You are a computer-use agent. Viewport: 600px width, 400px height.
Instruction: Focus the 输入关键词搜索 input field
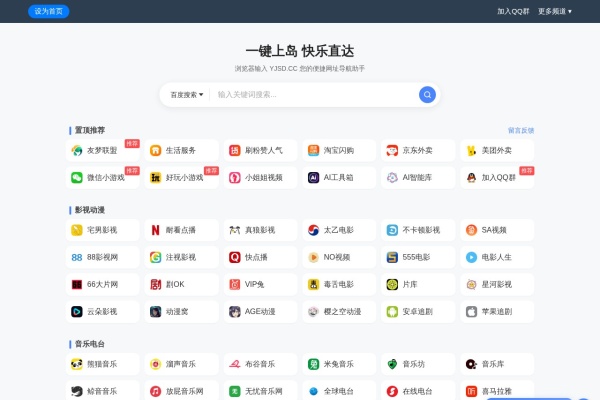pyautogui.click(x=314, y=95)
